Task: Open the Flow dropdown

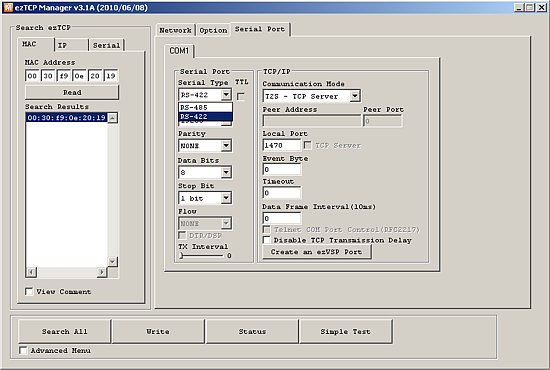Action: tap(226, 223)
